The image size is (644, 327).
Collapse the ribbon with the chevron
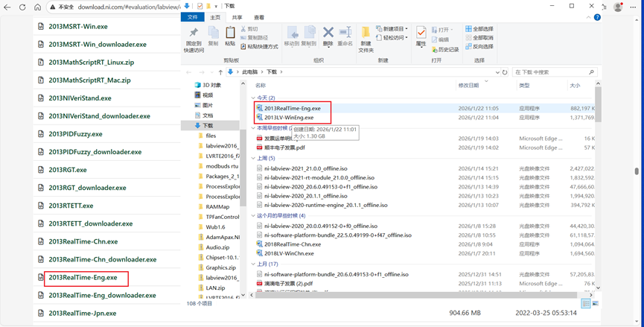pyautogui.click(x=589, y=17)
